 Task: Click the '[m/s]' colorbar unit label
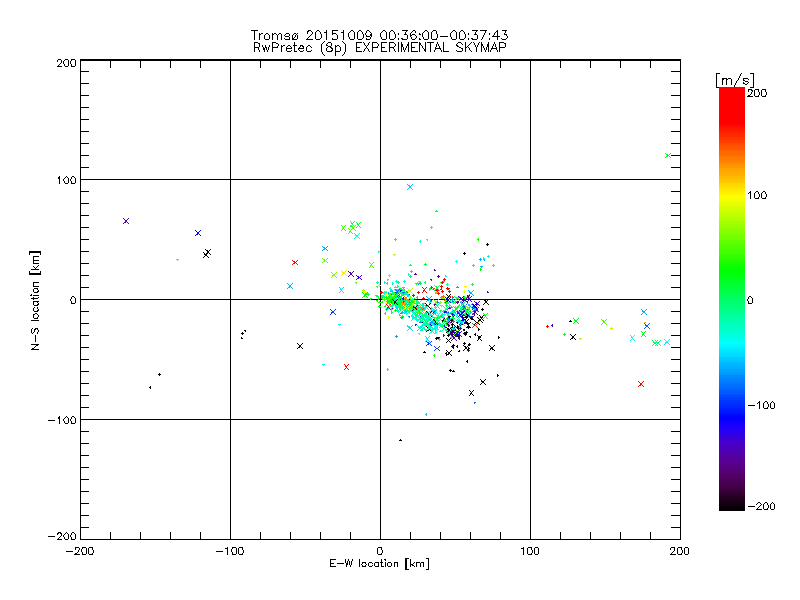pyautogui.click(x=734, y=80)
